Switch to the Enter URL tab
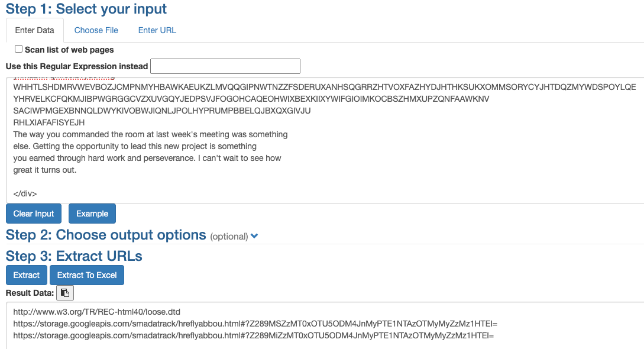The width and height of the screenshot is (644, 349). tap(157, 30)
